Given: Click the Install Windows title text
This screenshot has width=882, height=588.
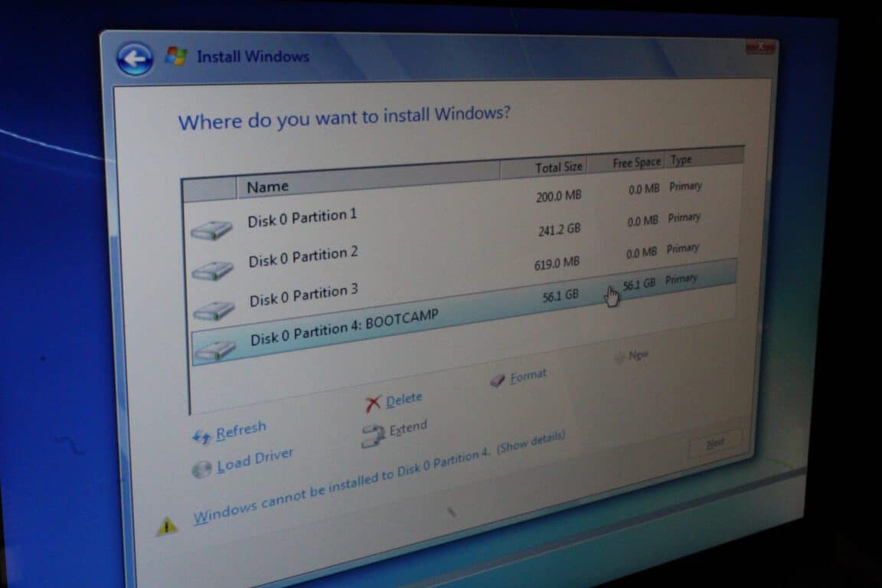Looking at the screenshot, I should [253, 57].
